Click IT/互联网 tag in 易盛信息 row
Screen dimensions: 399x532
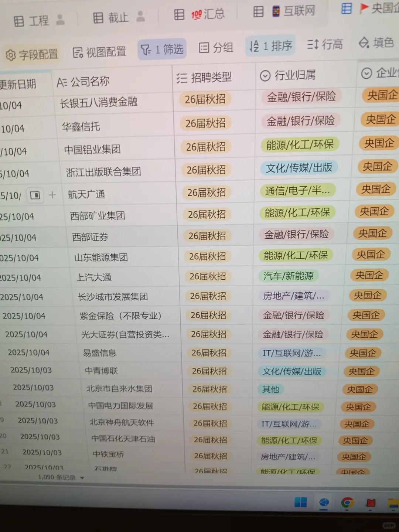click(292, 353)
